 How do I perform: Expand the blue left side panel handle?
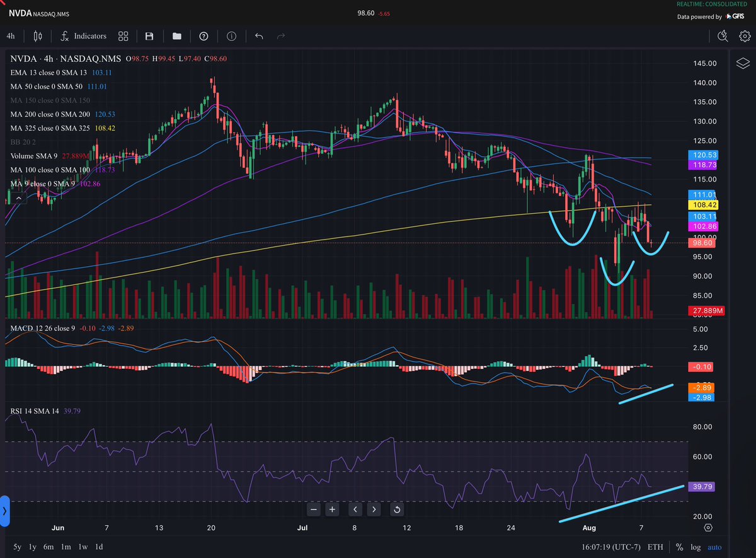(4, 510)
